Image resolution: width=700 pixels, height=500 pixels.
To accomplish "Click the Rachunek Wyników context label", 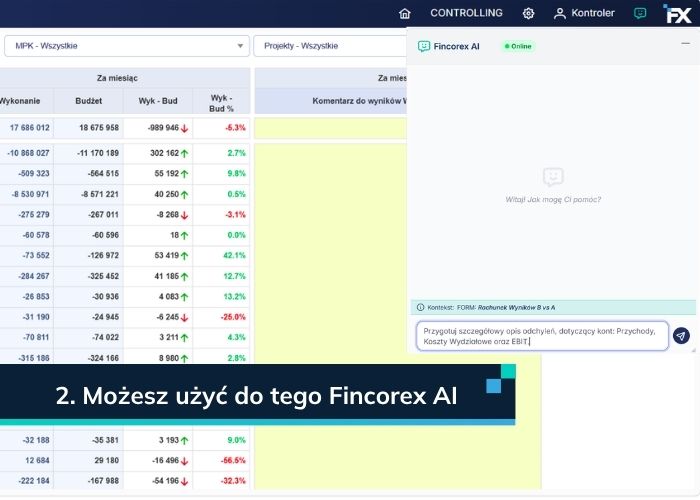I will pos(517,308).
